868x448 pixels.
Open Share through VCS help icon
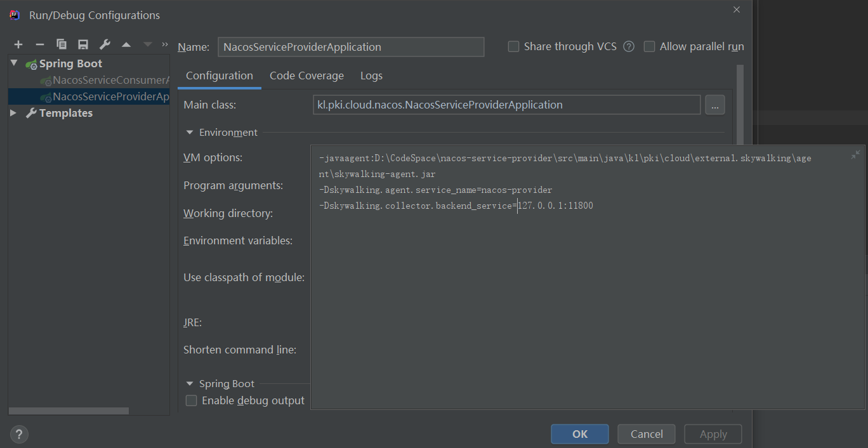629,46
